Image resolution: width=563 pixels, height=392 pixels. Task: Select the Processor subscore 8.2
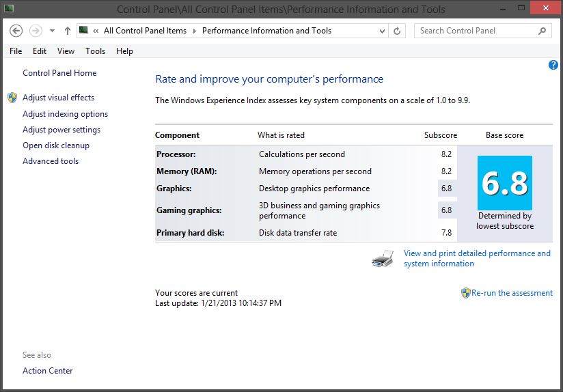coord(446,154)
